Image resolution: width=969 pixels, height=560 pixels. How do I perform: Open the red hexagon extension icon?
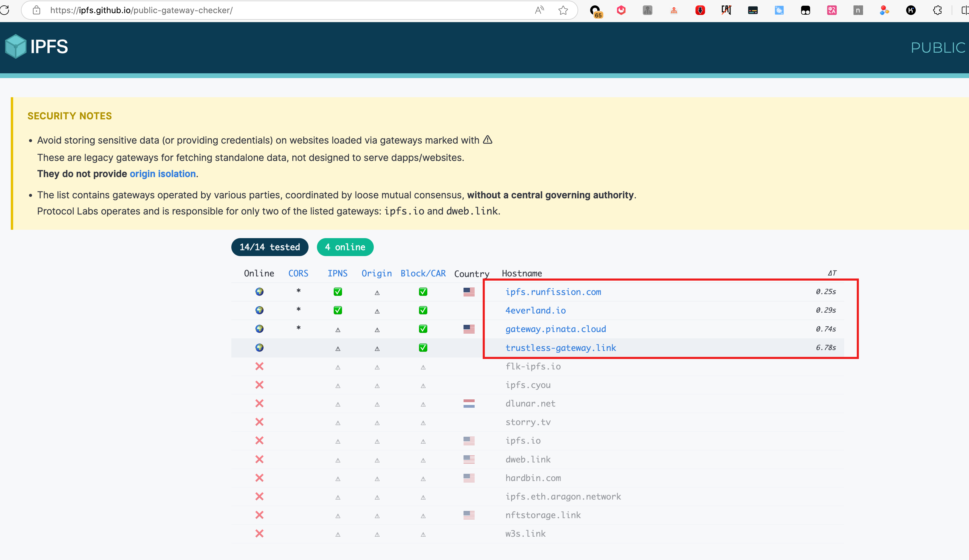tap(621, 10)
